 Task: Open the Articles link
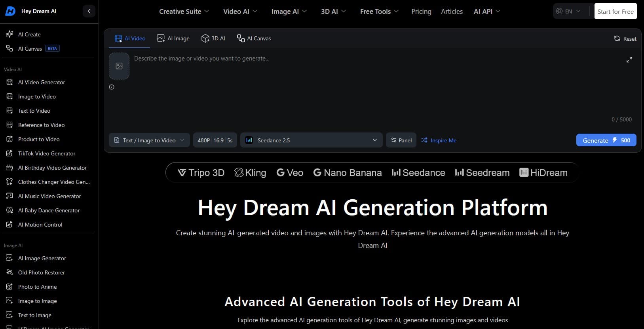[452, 11]
